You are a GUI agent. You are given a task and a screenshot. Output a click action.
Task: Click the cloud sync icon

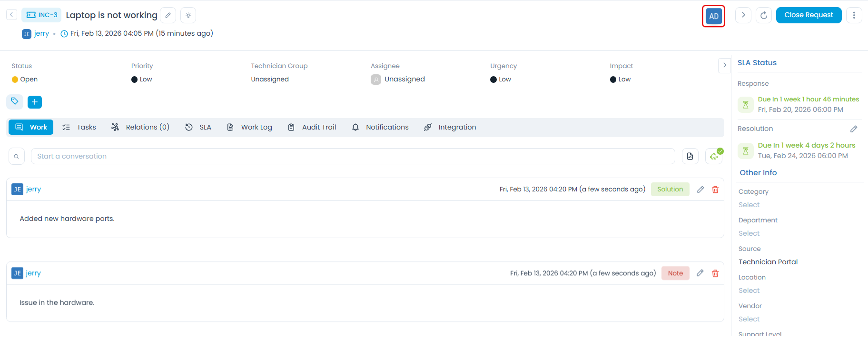coord(714,156)
